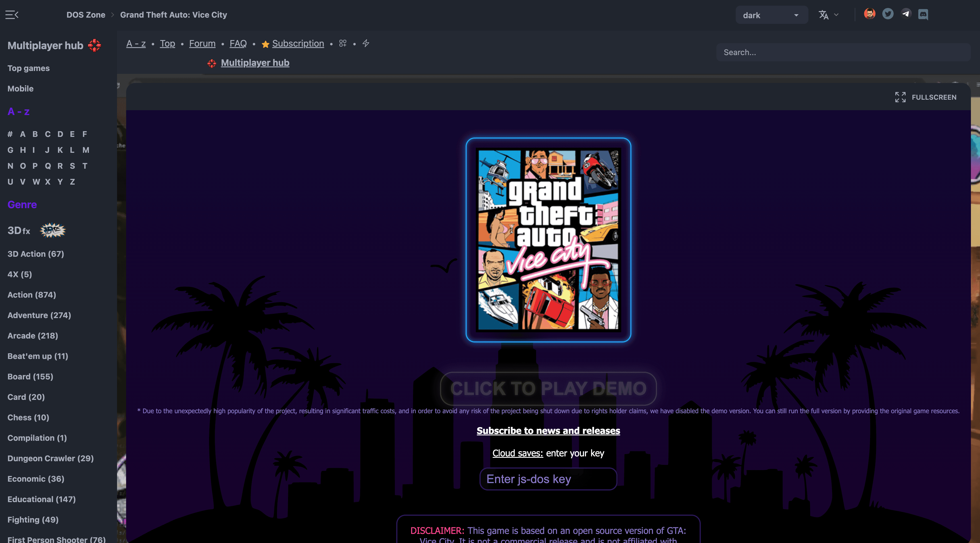Open the Telegram channel icon
This screenshot has height=543, width=980.
(906, 14)
